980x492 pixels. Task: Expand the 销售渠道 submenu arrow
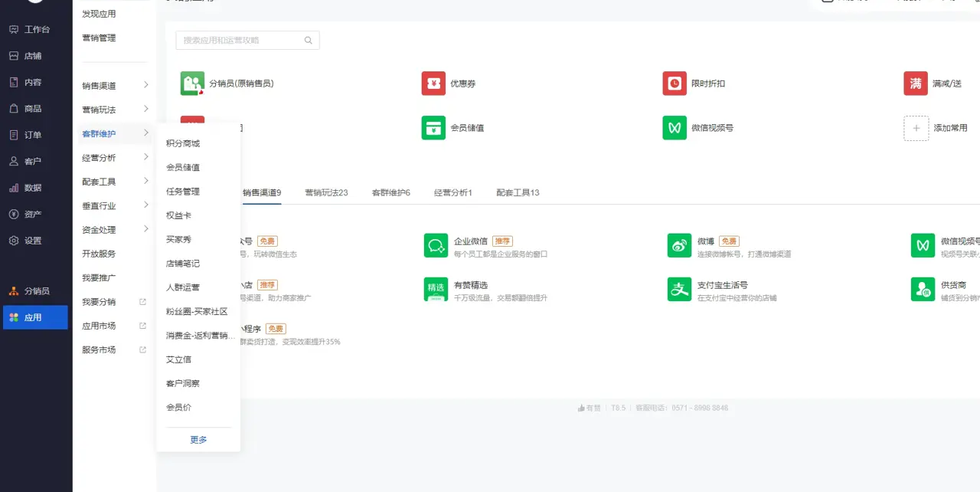[145, 85]
